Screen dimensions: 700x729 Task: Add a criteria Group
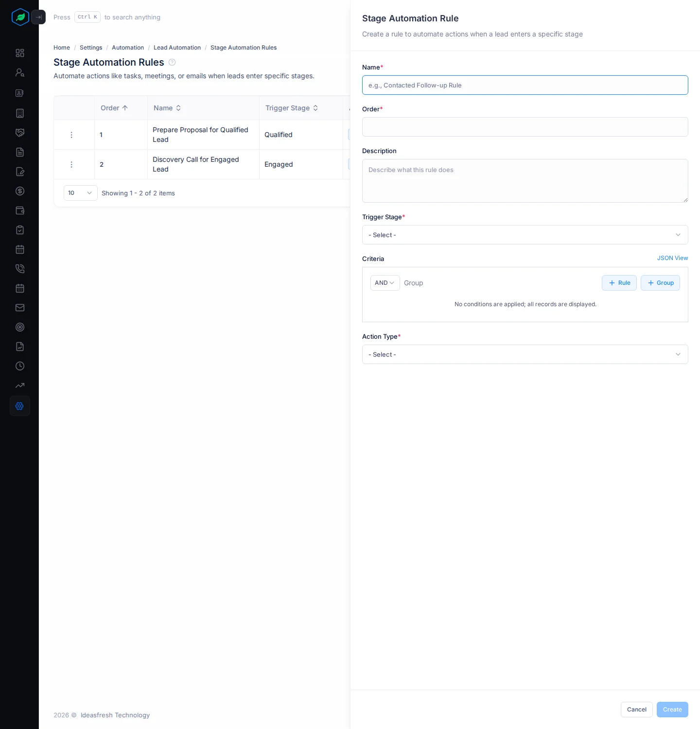pos(660,283)
